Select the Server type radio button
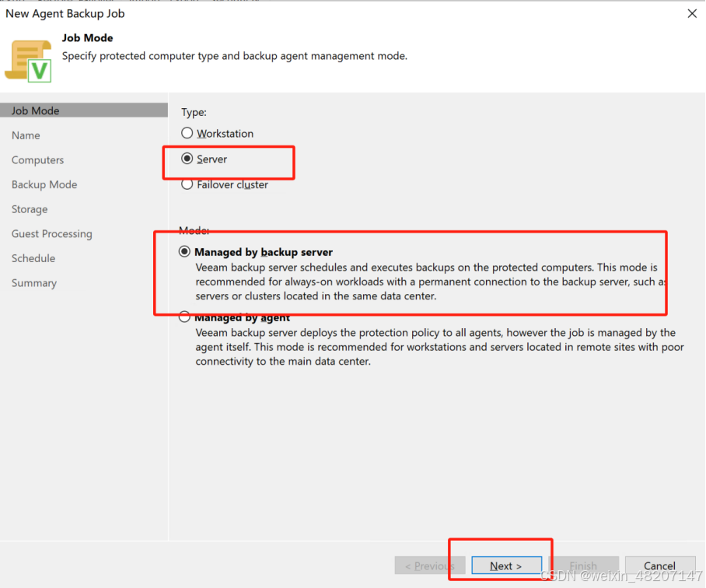 [187, 159]
